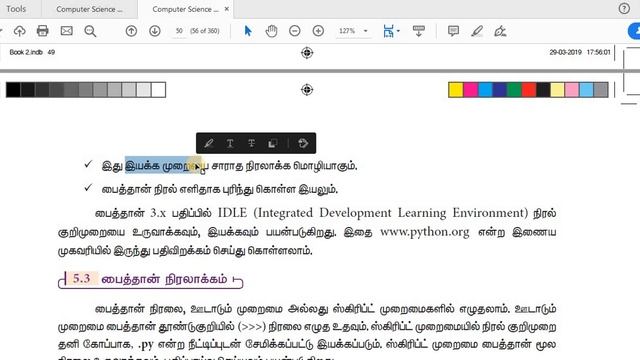Screen dimensions: 640x360
Task: Open the Tools tab
Action: [16, 9]
